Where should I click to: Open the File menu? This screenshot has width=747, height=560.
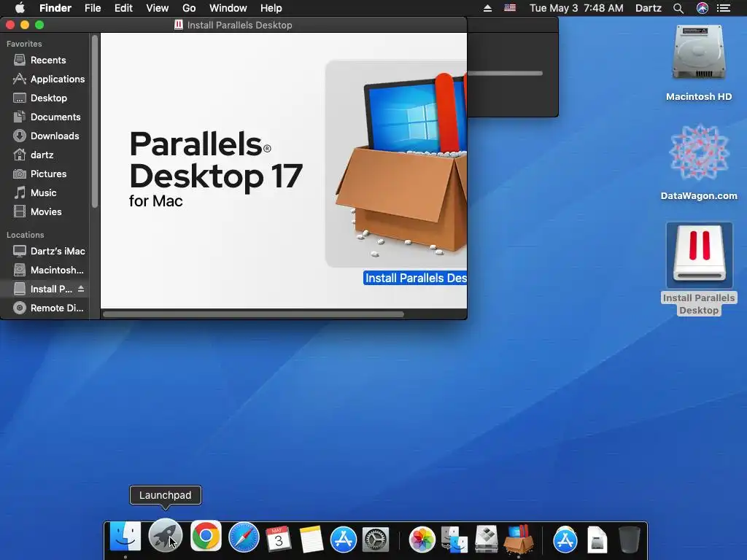pos(93,8)
